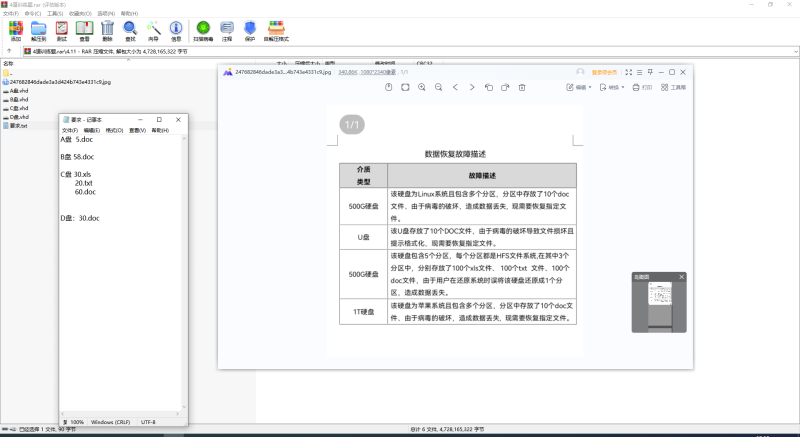The height and width of the screenshot is (437, 800).
Task: Open WinRAR 收藏夹(O) menu
Action: pyautogui.click(x=80, y=14)
